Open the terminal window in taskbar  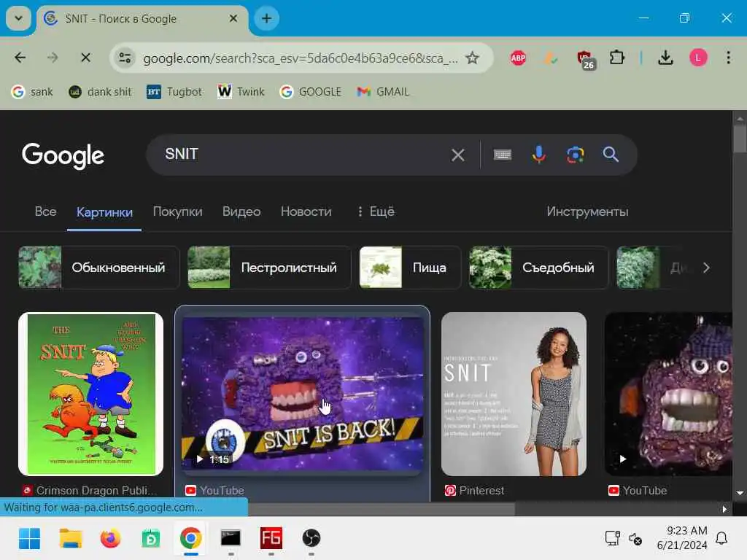[231, 539]
